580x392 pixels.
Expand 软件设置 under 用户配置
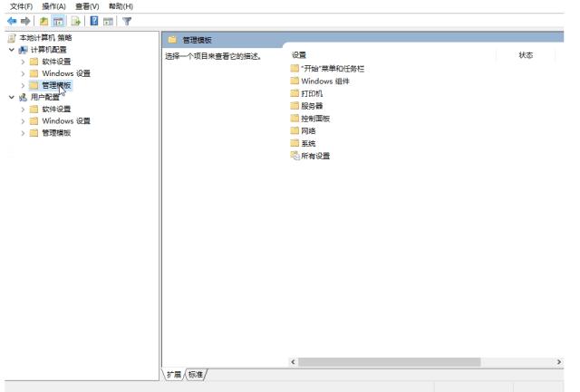pos(23,109)
